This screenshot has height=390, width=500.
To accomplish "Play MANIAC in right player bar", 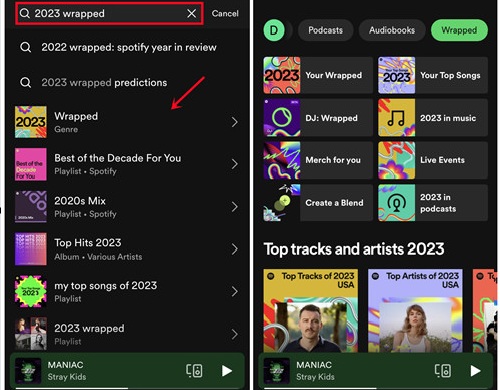I will 476,371.
